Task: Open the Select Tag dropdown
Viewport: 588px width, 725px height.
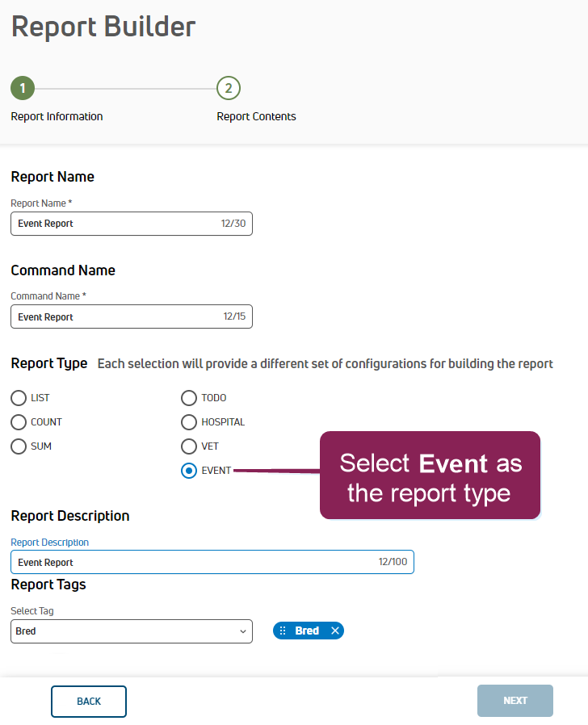Action: click(132, 631)
